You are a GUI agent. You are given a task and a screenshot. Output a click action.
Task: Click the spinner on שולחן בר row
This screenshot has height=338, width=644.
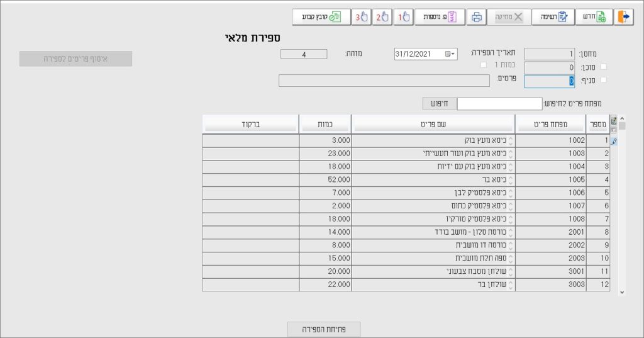pyautogui.click(x=511, y=284)
